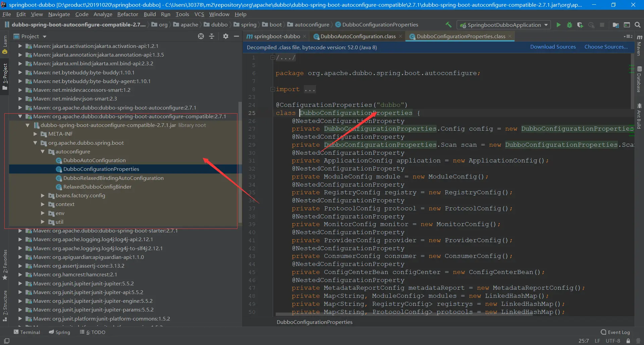Start debugging with the bug icon
The image size is (644, 345).
click(x=569, y=25)
